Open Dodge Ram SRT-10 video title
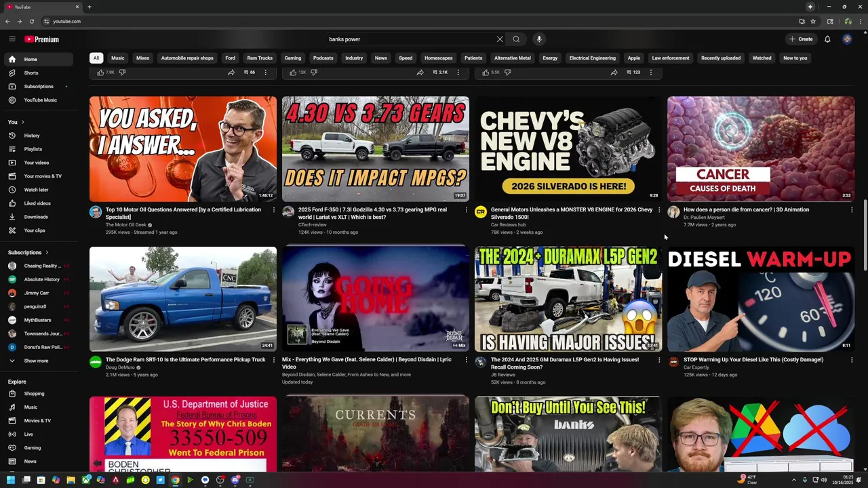The image size is (868, 488). [185, 360]
